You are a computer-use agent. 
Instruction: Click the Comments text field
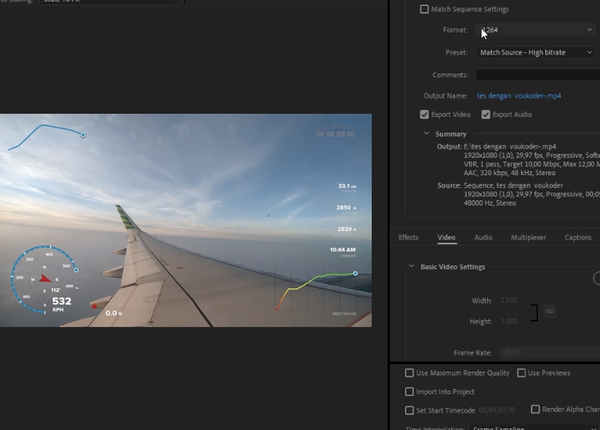click(536, 75)
